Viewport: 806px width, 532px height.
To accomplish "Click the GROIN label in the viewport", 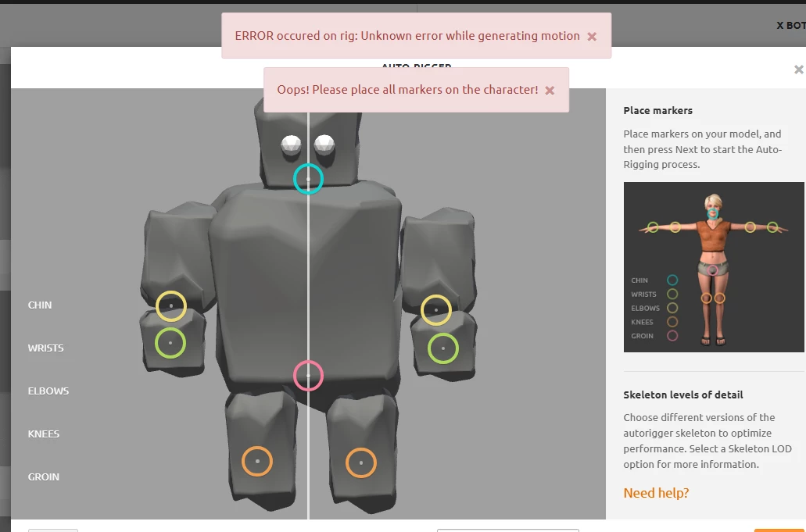I will click(44, 477).
